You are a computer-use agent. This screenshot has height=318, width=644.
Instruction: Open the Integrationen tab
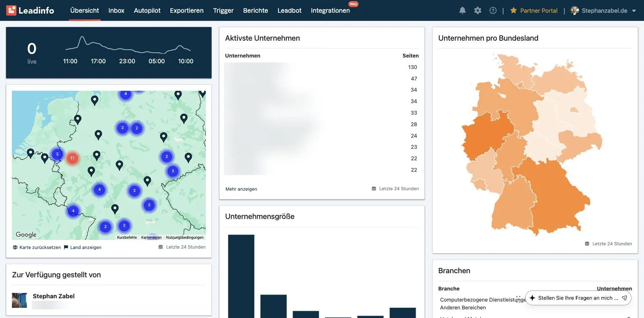330,11
